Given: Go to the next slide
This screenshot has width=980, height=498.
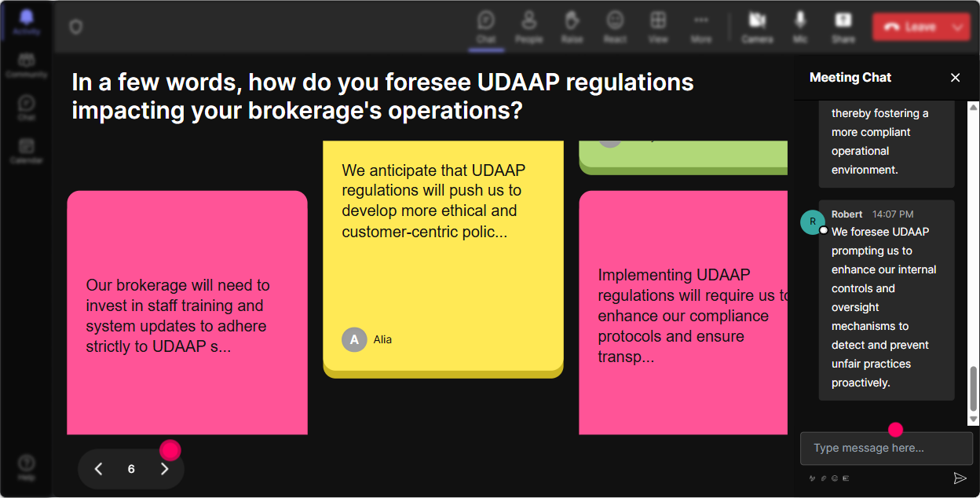Looking at the screenshot, I should (x=164, y=469).
